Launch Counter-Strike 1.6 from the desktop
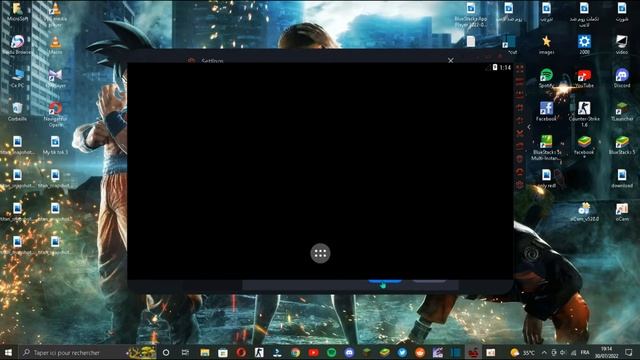Viewport: 640px width, 360px height. 584,113
